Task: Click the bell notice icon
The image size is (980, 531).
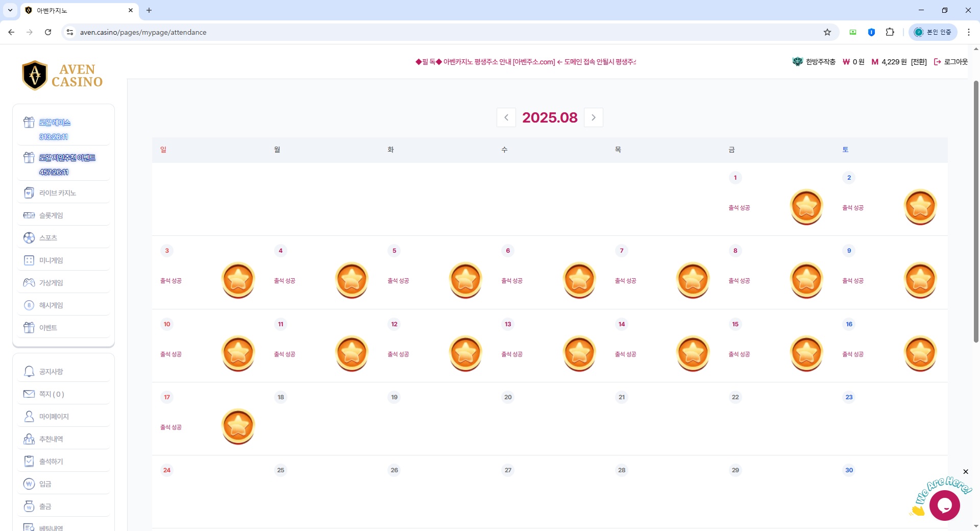Action: pyautogui.click(x=29, y=372)
